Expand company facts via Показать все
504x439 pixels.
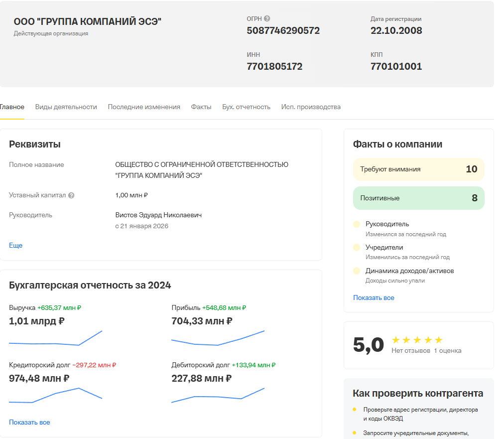374,297
